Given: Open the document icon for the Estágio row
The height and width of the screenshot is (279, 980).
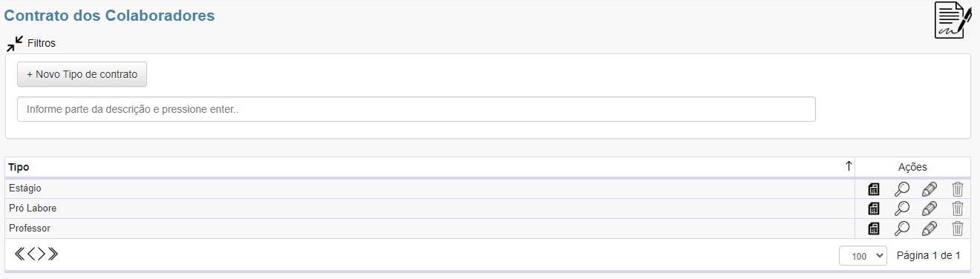Looking at the screenshot, I should (874, 189).
